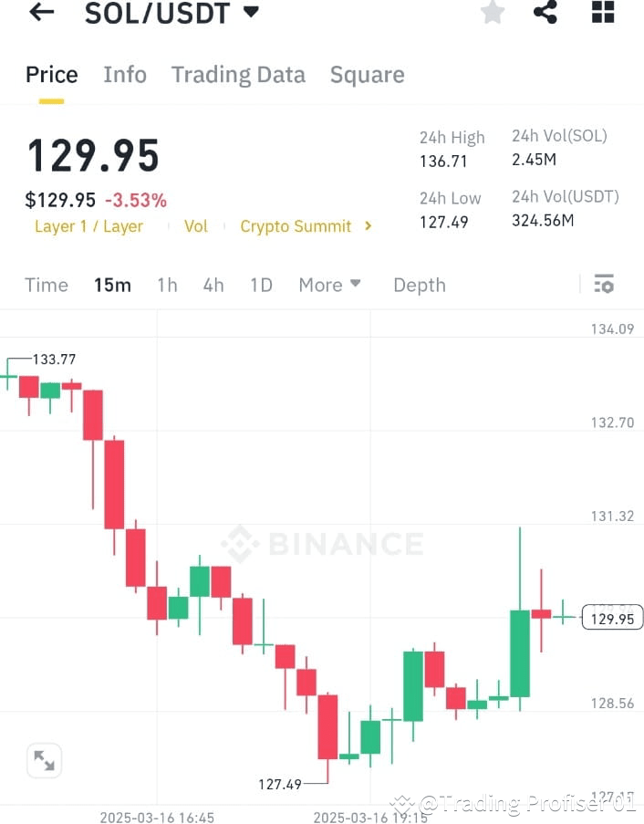Open chart settings icon beside Depth
Viewport: 644px width, 824px height.
point(604,284)
